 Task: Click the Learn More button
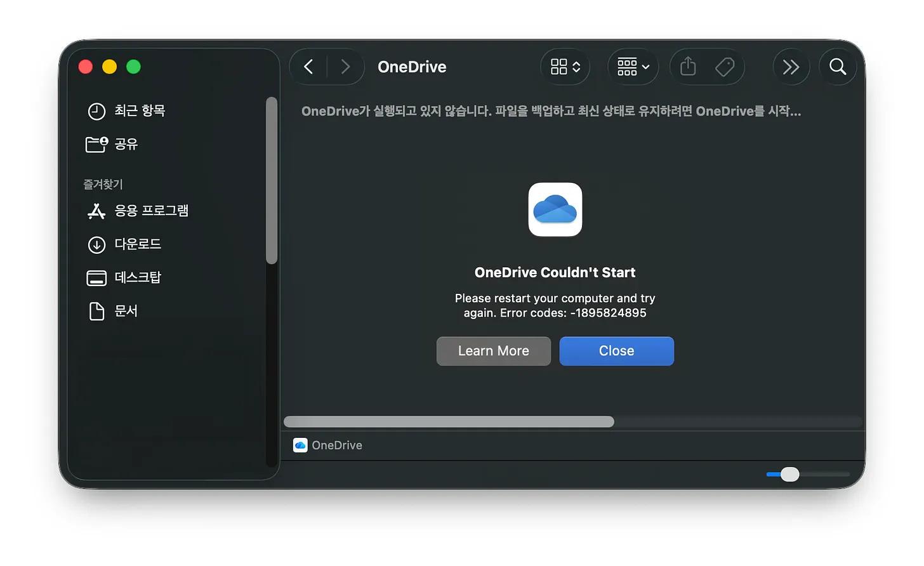[494, 351]
